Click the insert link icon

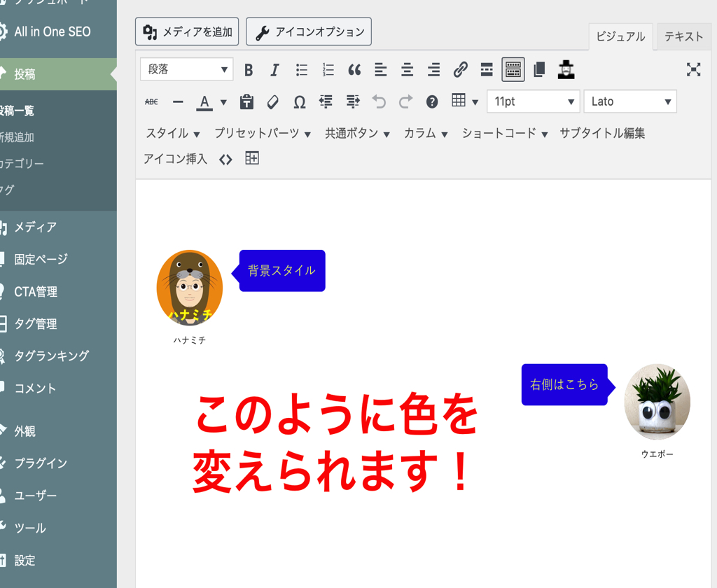460,69
